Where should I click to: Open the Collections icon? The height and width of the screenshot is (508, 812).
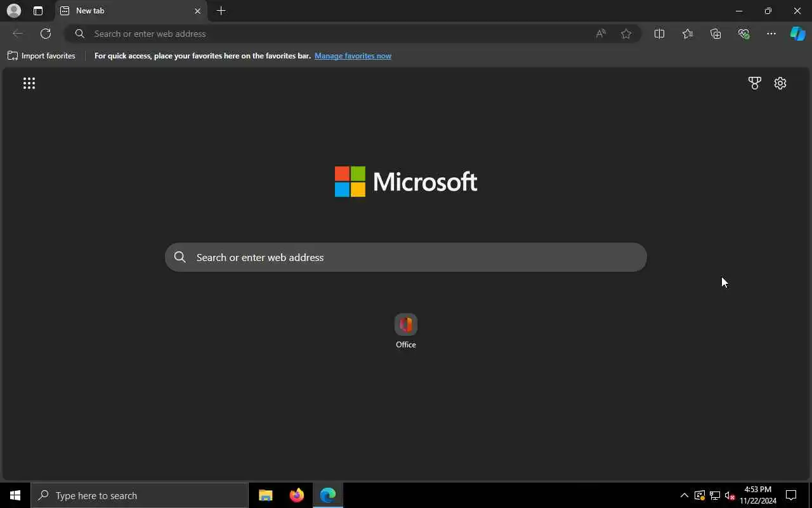716,34
